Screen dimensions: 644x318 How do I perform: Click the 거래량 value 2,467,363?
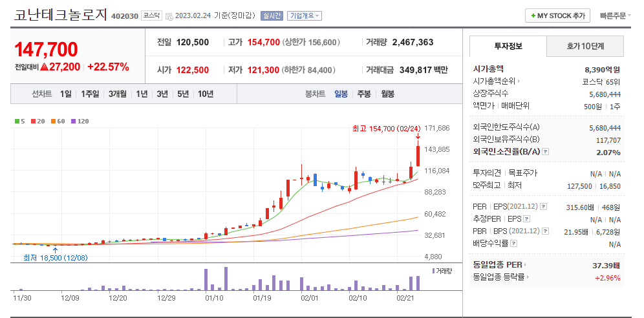coord(413,42)
